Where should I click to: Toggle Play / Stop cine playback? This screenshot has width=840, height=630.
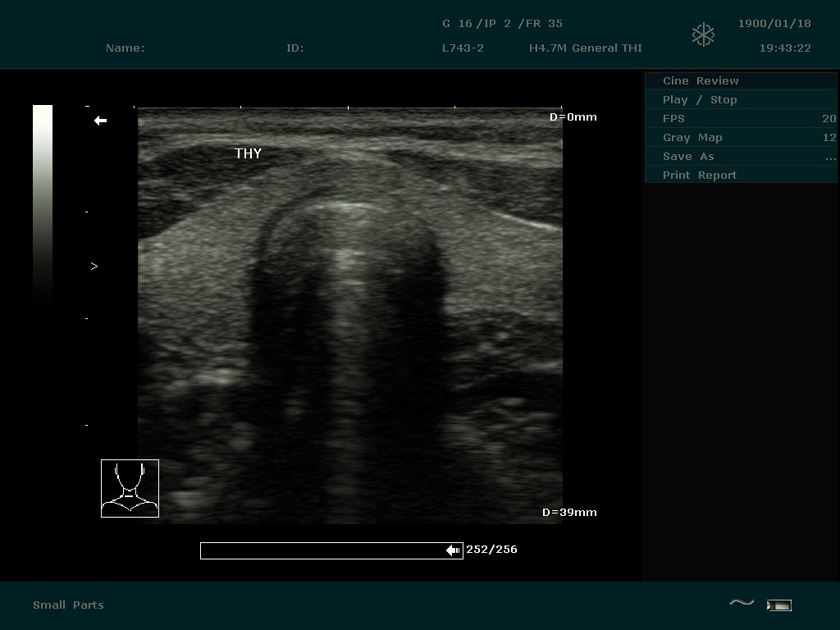click(x=700, y=99)
